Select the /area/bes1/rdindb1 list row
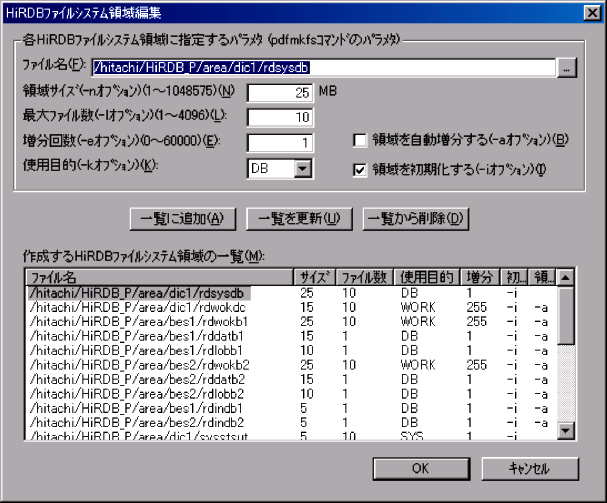The width and height of the screenshot is (607, 503). tap(292, 409)
